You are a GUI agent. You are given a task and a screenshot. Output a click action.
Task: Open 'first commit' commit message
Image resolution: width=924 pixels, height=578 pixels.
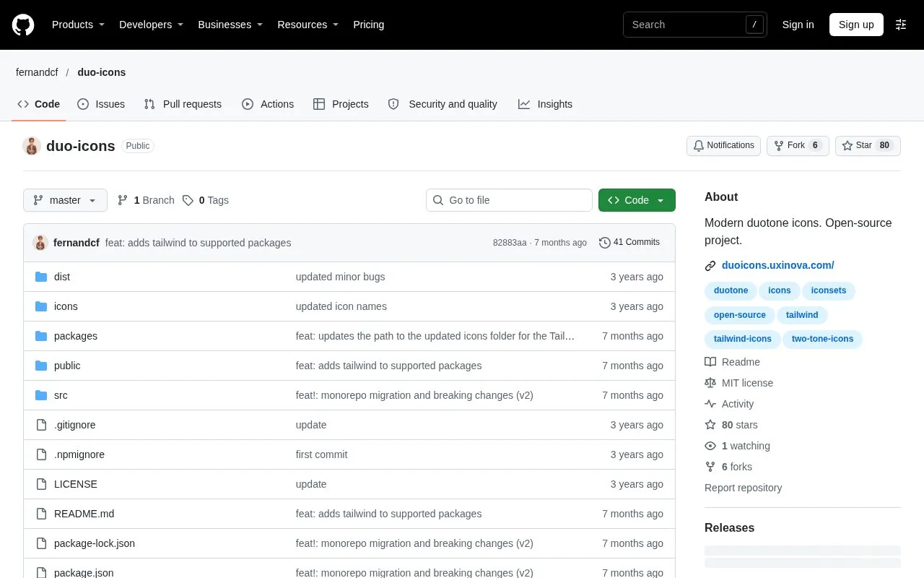(321, 454)
